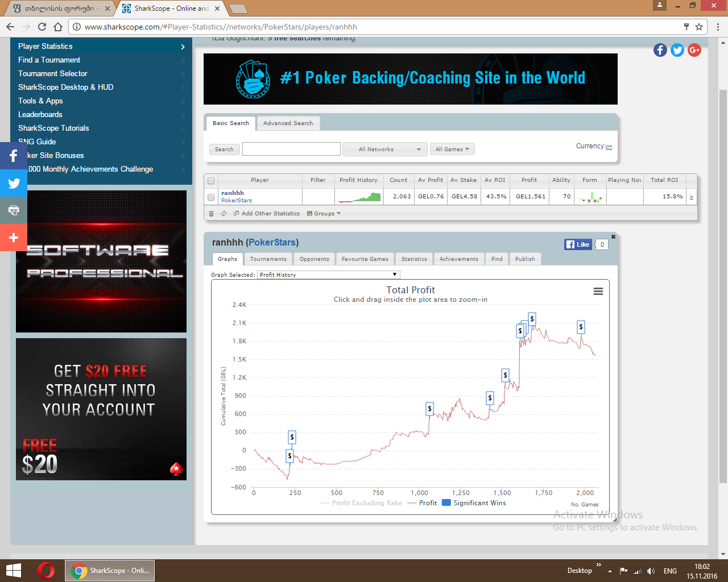Click the Search button

224,149
